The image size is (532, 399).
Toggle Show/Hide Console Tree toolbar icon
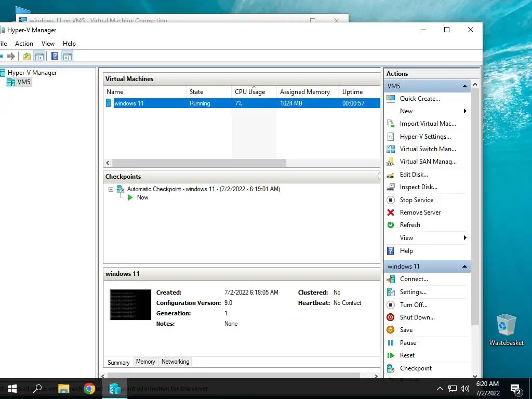point(39,56)
